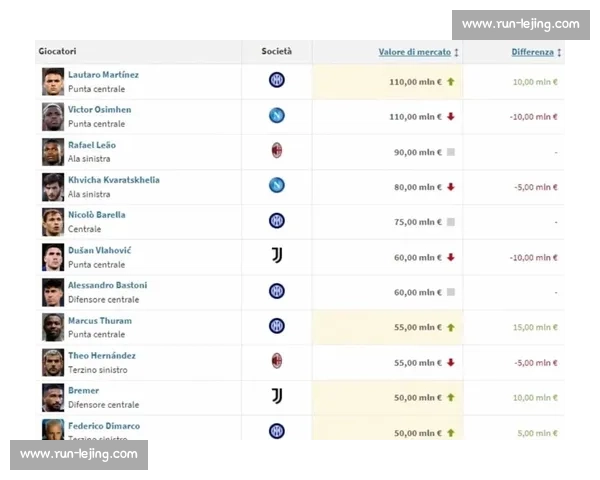Viewport: 600px width, 480px height.
Task: Sort table by Valore di mercato
Action: (414, 52)
